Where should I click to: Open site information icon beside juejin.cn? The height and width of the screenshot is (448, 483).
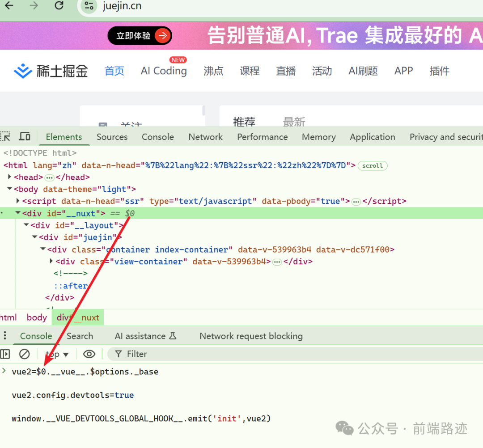tap(89, 6)
